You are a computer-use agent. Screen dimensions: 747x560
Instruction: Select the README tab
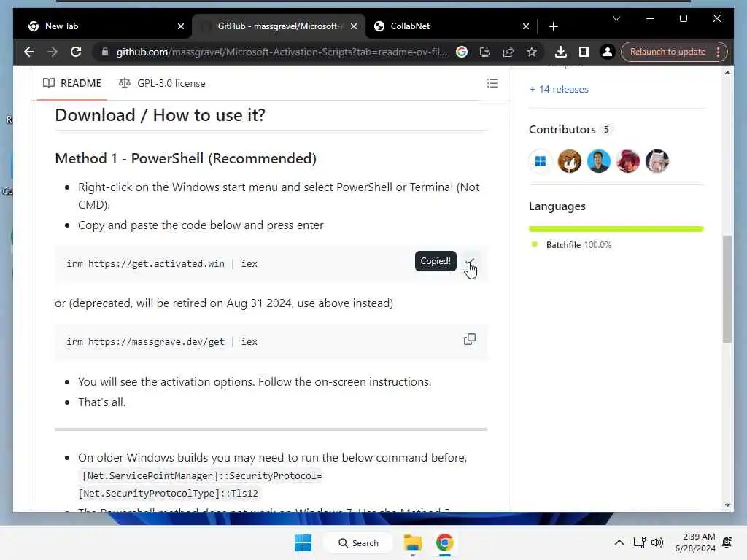72,83
